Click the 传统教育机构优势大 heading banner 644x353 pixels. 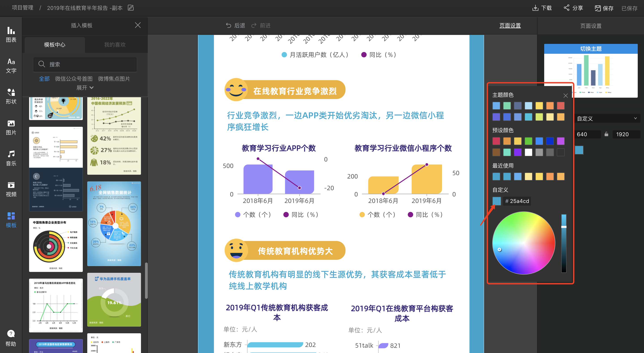point(285,250)
